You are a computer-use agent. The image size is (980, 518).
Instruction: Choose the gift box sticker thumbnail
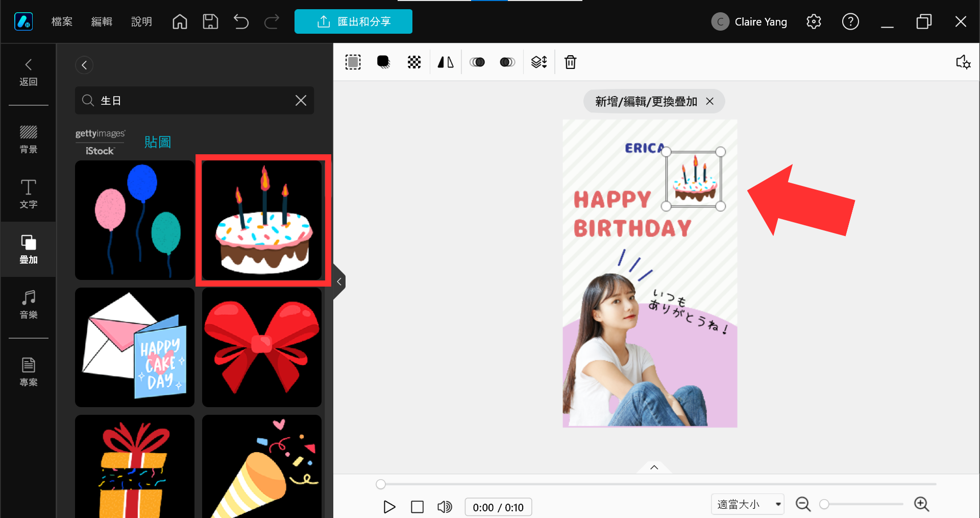point(135,466)
